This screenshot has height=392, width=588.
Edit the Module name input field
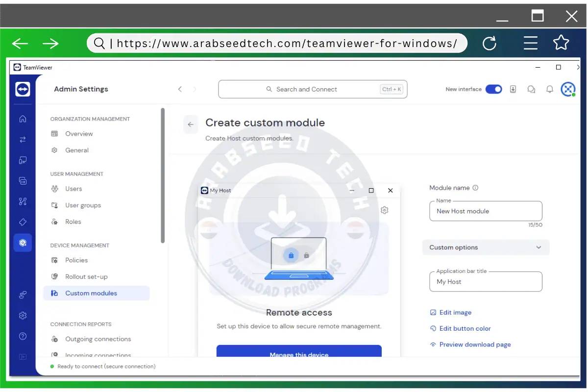coord(486,211)
